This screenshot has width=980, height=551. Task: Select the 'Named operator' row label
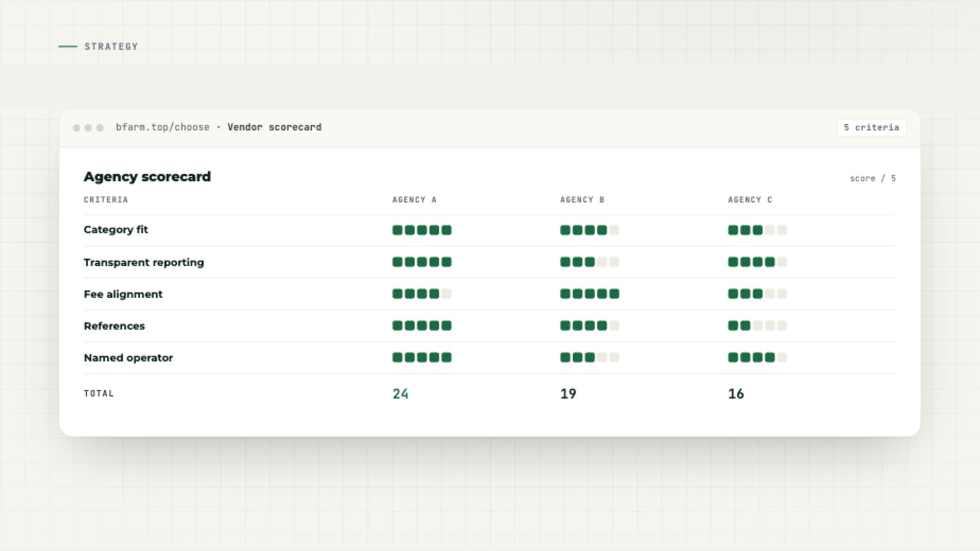129,358
